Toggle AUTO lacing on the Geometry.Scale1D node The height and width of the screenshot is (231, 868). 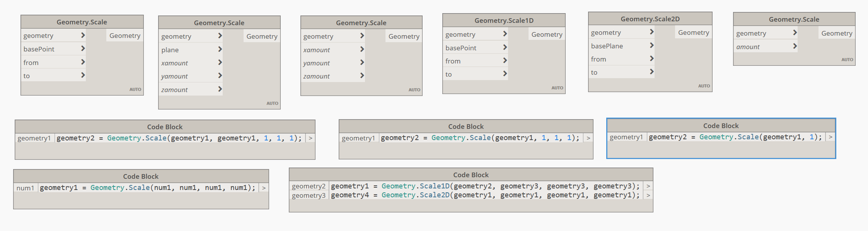557,88
